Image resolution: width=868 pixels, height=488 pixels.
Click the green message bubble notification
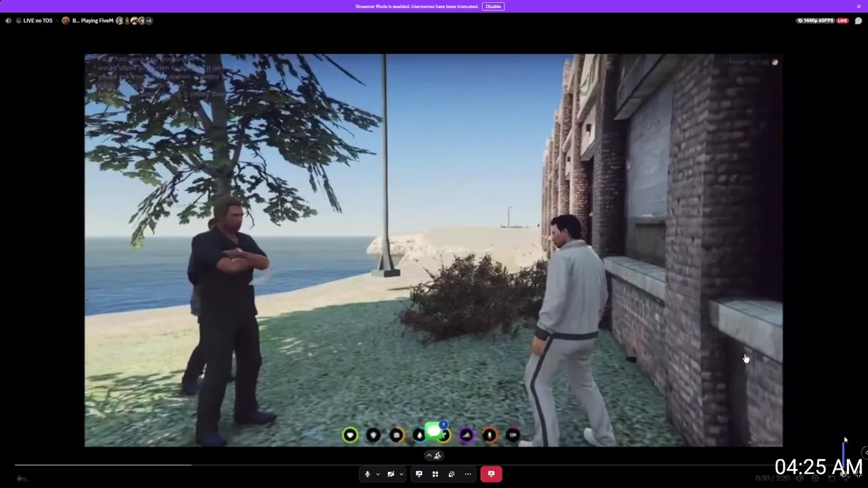(x=434, y=432)
